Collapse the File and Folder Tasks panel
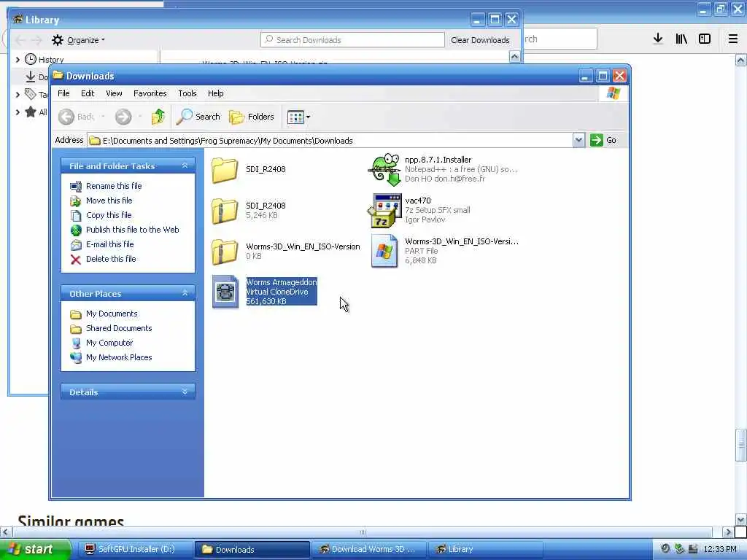The image size is (747, 560). 185,166
